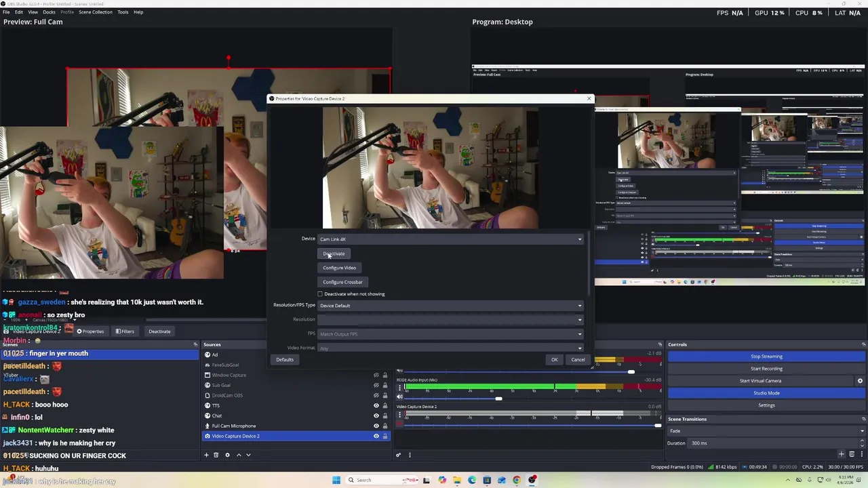The width and height of the screenshot is (868, 488).
Task: Unmute Video Capture Device 2 red speaker icon
Action: pos(399,424)
